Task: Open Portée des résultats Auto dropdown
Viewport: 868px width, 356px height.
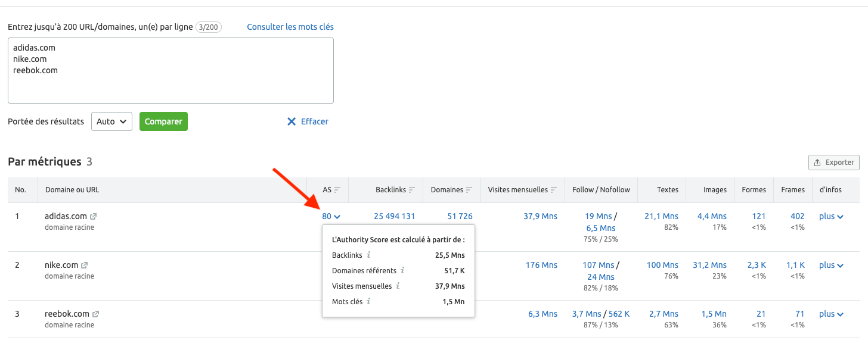Action: pos(111,121)
